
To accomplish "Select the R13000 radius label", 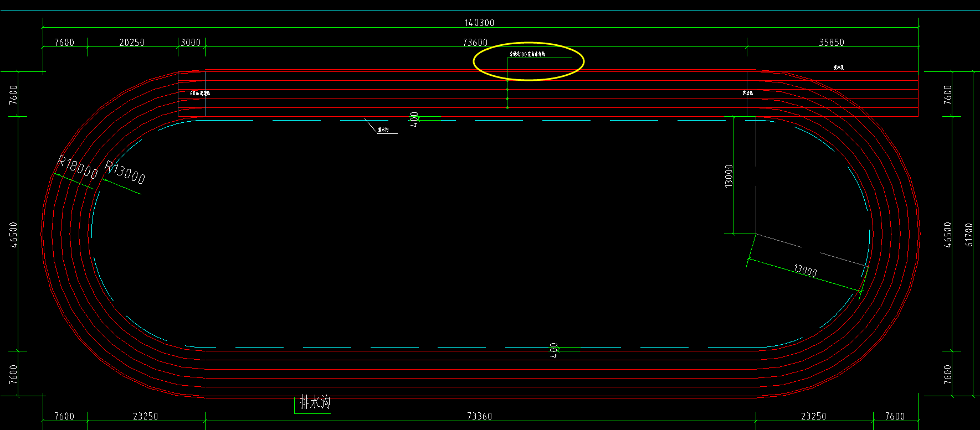I will click(125, 173).
